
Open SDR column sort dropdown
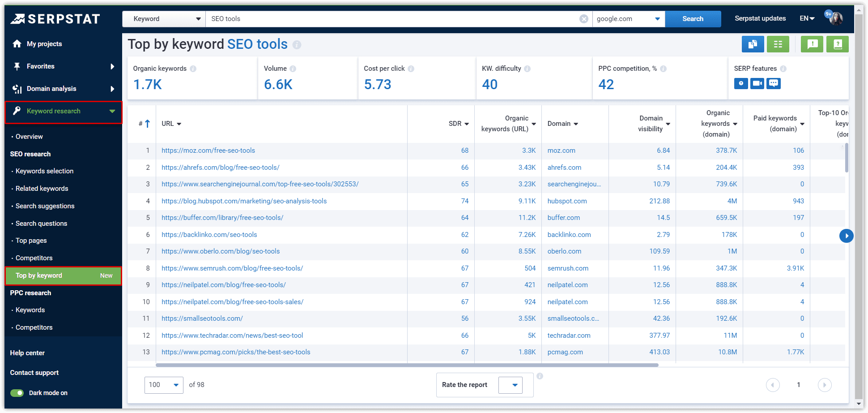pos(467,124)
